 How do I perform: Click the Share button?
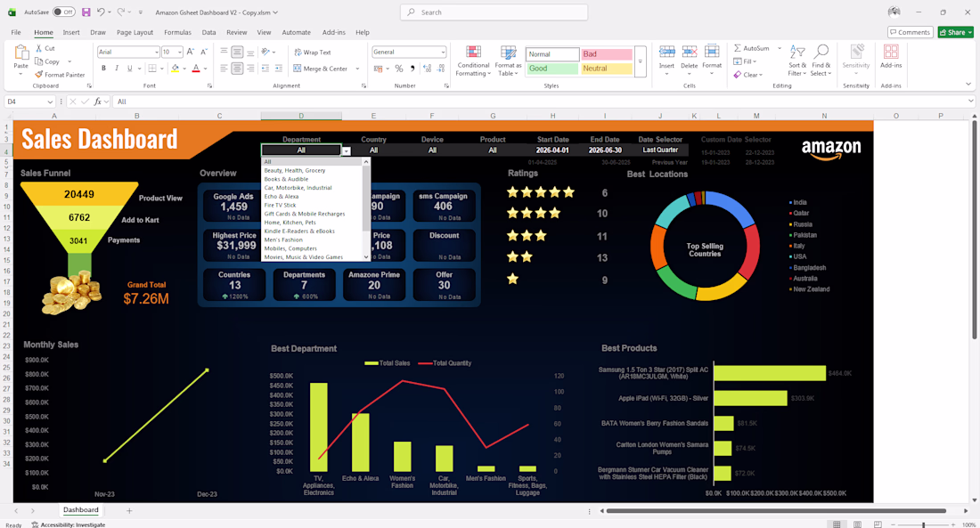tap(956, 32)
